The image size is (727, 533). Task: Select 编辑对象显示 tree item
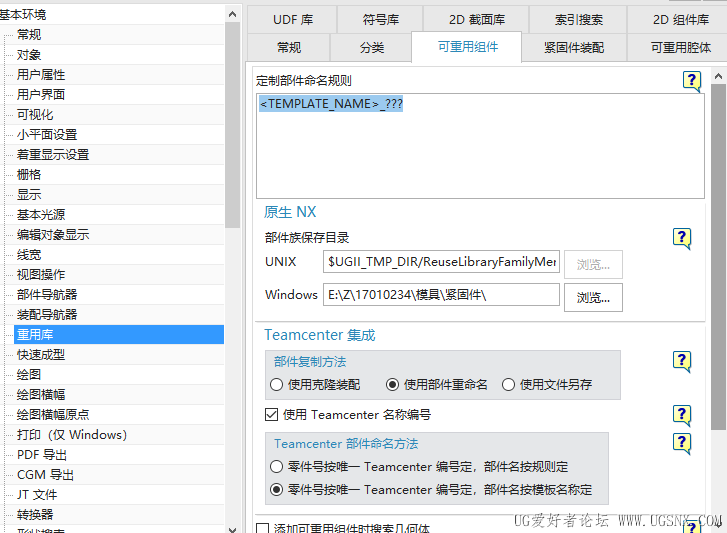53,235
